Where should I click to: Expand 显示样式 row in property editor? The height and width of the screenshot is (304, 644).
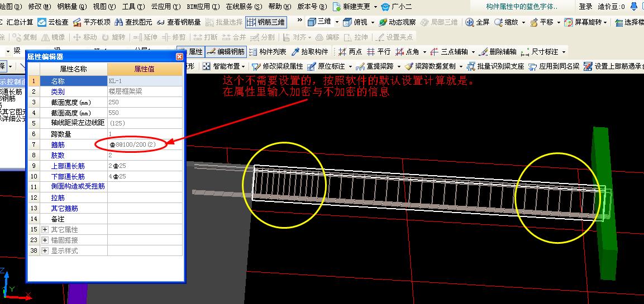click(45, 250)
